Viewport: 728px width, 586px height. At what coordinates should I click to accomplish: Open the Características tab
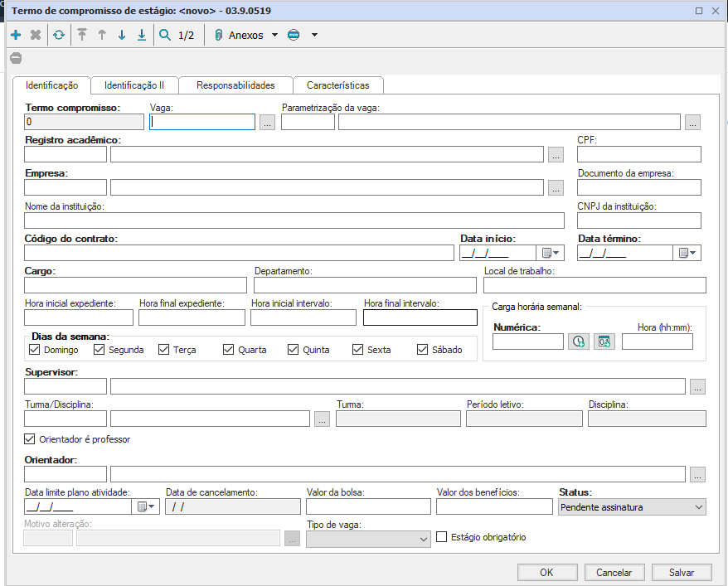pyautogui.click(x=337, y=85)
